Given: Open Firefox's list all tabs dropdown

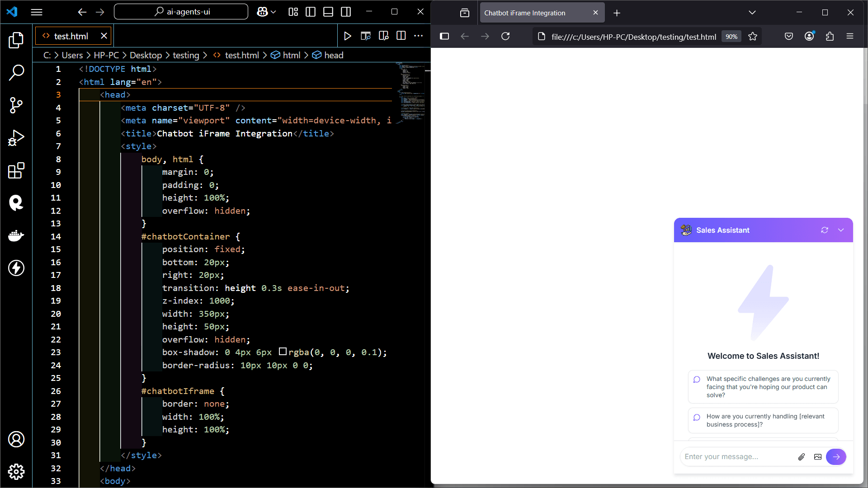Looking at the screenshot, I should tap(752, 12).
